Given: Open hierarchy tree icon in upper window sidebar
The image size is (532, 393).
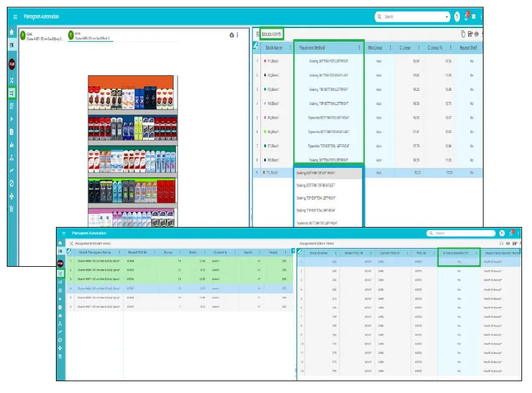Looking at the screenshot, I should pyautogui.click(x=12, y=158).
